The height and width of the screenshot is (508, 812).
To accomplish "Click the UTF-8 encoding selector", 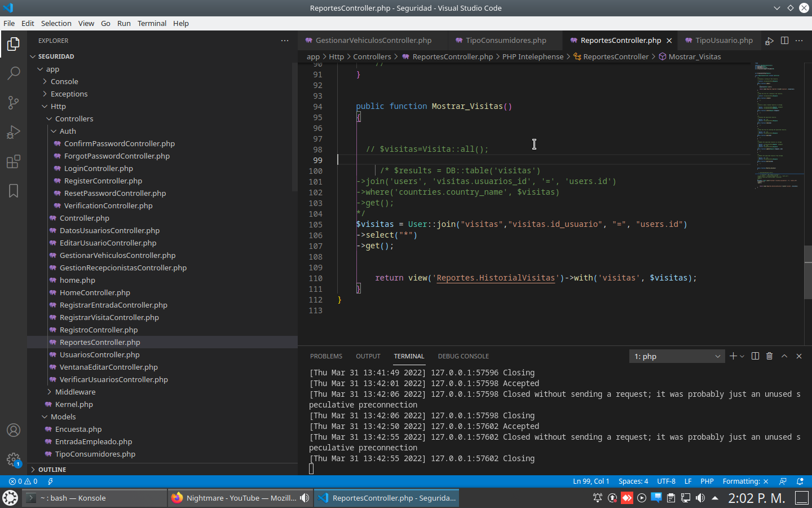I will (666, 481).
